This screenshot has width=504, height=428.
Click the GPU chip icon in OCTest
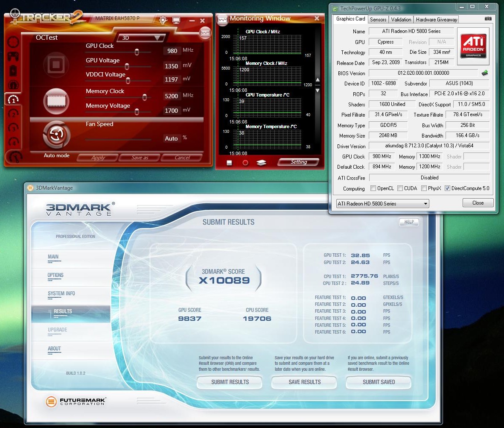click(56, 64)
